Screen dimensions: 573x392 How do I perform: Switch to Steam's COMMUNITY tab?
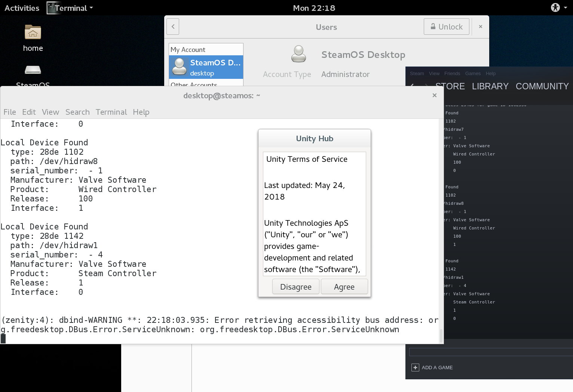click(x=542, y=86)
